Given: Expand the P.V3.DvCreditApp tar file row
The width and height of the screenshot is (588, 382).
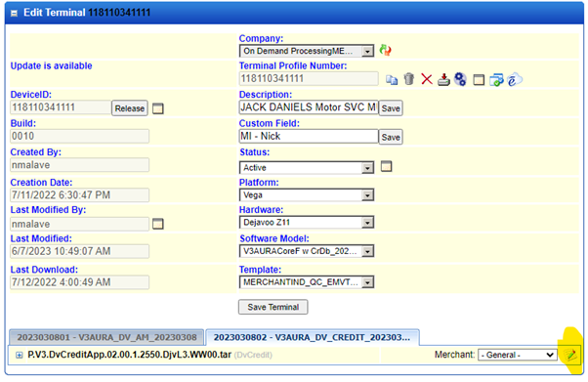Looking at the screenshot, I should 19,355.
